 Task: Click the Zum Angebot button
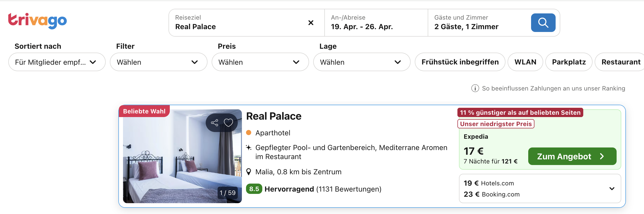[x=572, y=156]
